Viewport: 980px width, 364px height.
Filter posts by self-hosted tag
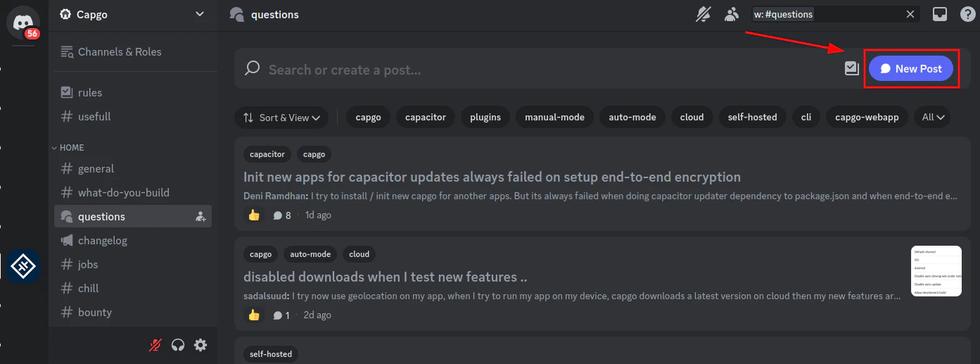point(752,118)
